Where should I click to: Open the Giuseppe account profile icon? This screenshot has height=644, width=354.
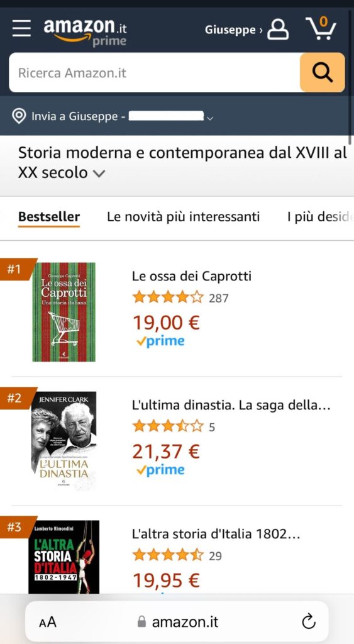tap(278, 29)
